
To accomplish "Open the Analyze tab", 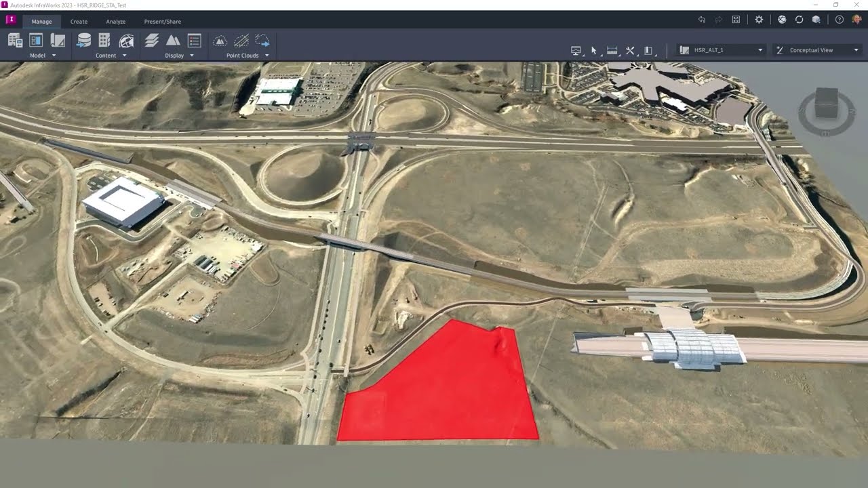I will click(116, 21).
